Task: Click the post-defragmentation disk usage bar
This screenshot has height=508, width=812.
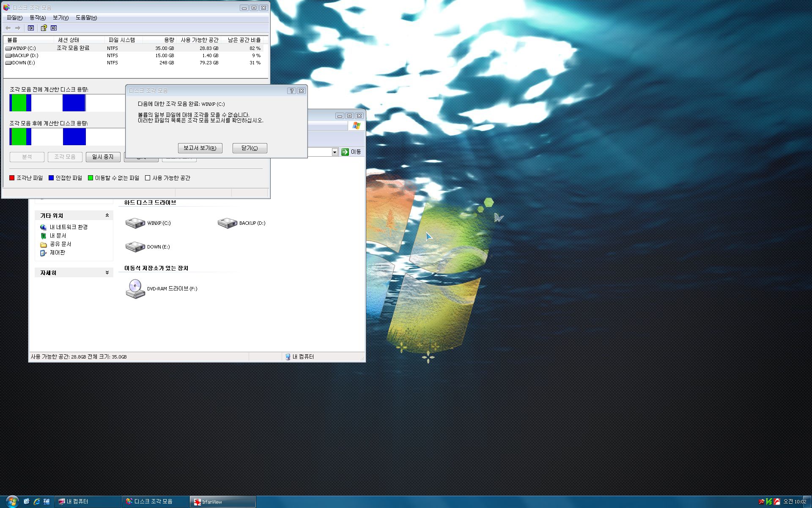Action: [x=68, y=137]
